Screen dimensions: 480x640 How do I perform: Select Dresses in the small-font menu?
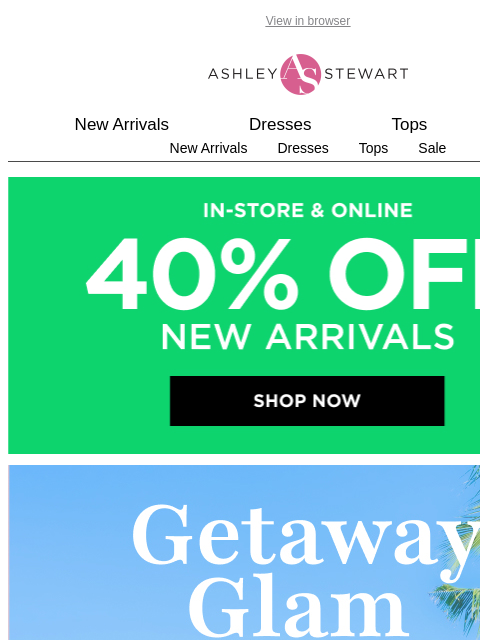pos(303,148)
